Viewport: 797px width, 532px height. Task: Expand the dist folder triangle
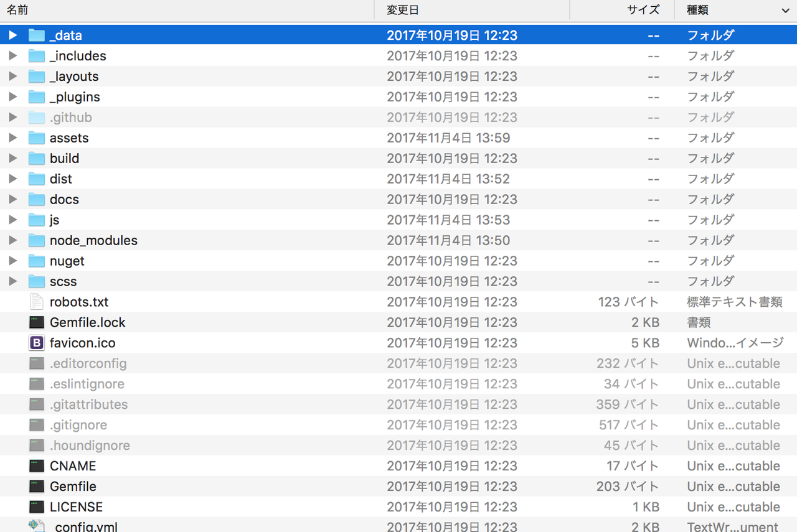[13, 179]
